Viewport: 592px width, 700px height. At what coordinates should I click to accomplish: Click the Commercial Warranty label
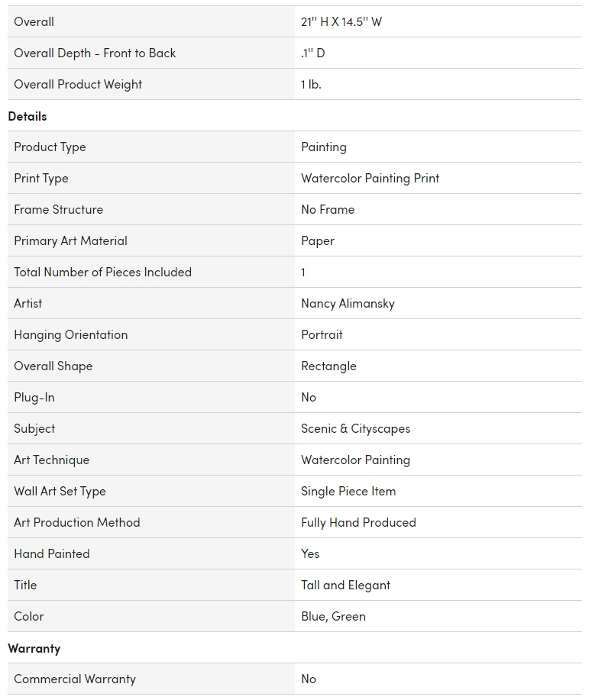(x=75, y=679)
